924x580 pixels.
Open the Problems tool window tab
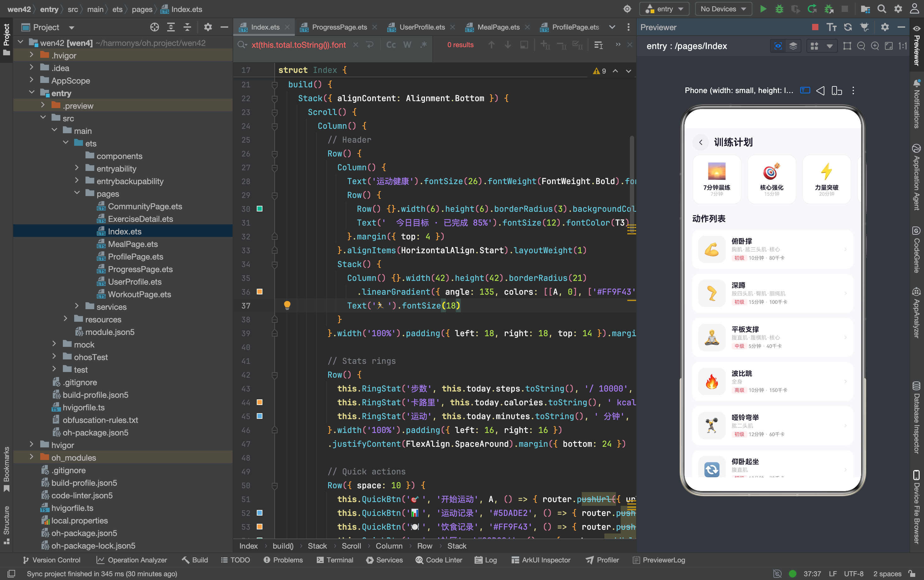click(283, 560)
